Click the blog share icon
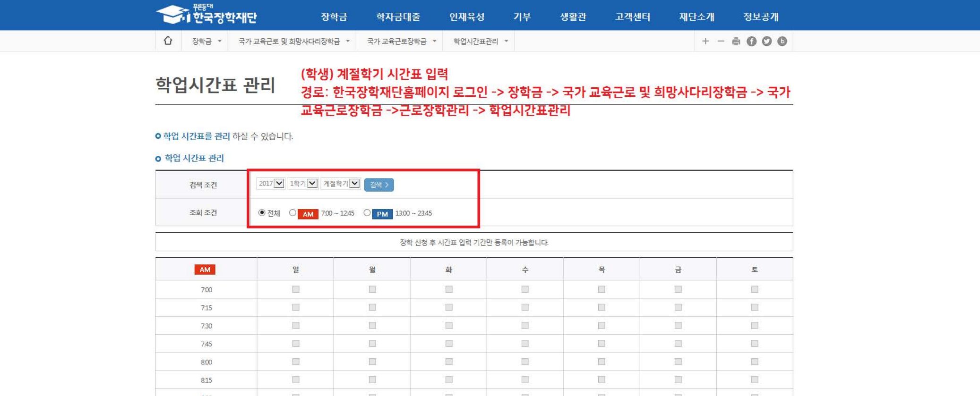 pos(782,42)
